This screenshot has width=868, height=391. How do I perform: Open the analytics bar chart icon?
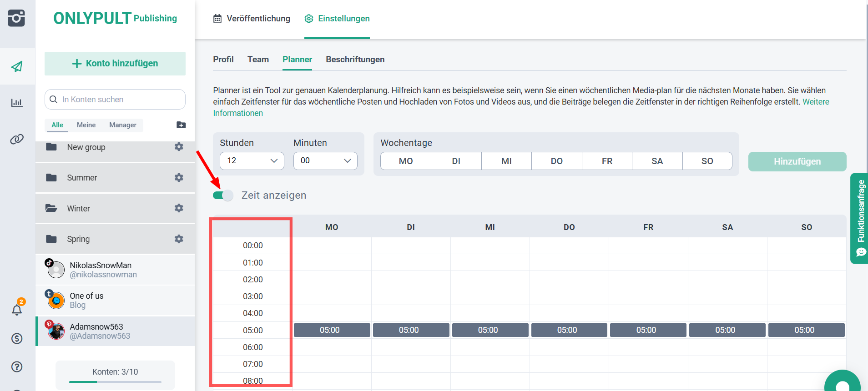tap(17, 103)
